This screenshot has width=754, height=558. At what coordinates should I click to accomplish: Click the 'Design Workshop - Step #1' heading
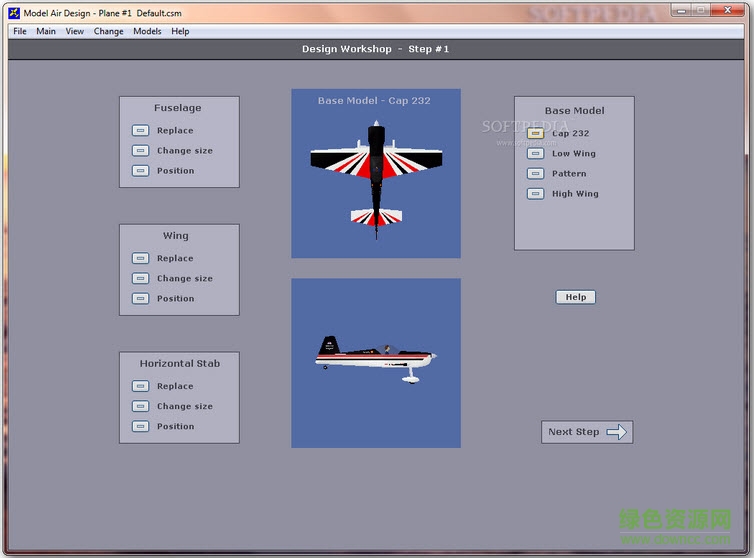pos(376,49)
